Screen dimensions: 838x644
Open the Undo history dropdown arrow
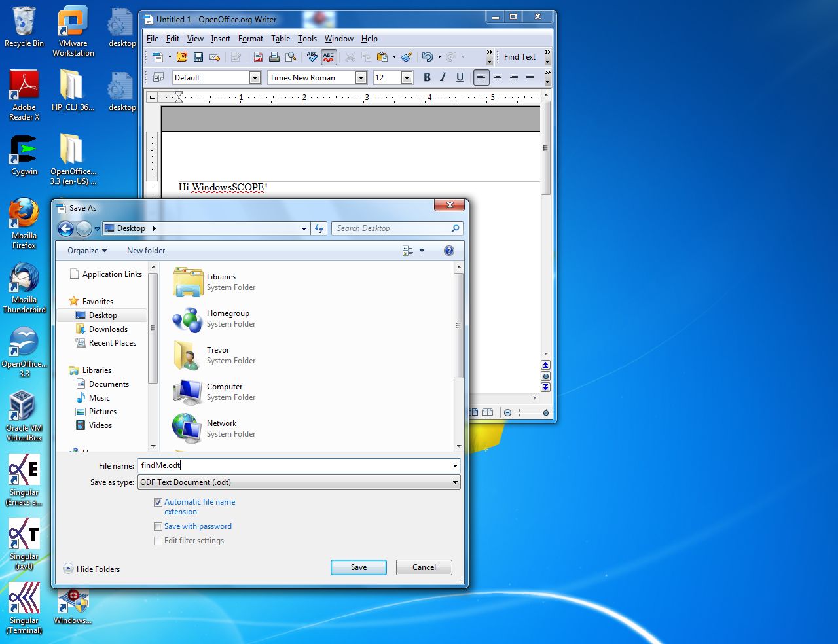coord(439,57)
